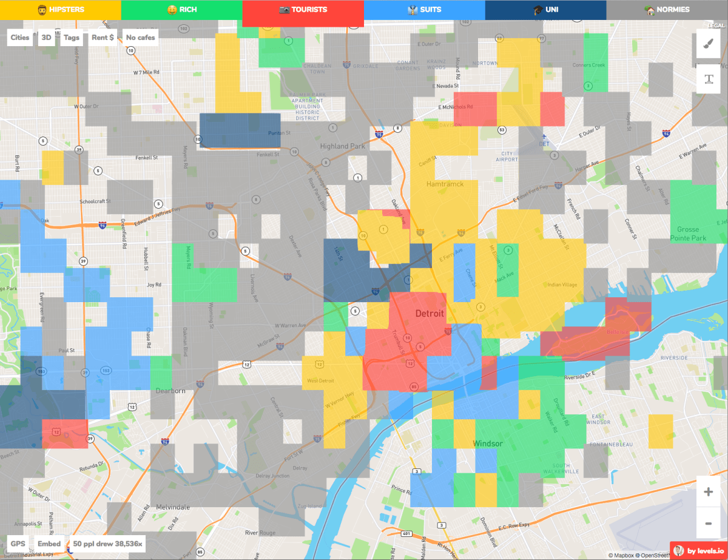Image resolution: width=728 pixels, height=560 pixels.
Task: Open the Cities selector
Action: 20,37
